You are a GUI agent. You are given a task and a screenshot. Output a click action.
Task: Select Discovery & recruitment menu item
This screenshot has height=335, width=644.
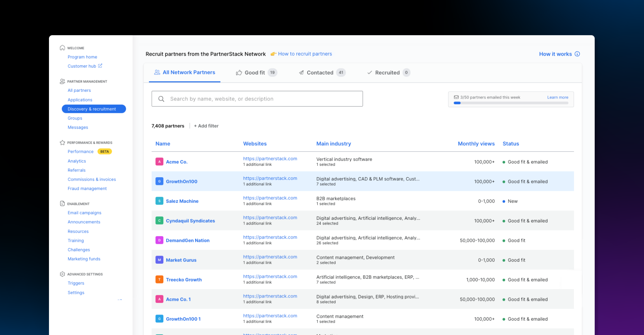pyautogui.click(x=94, y=109)
